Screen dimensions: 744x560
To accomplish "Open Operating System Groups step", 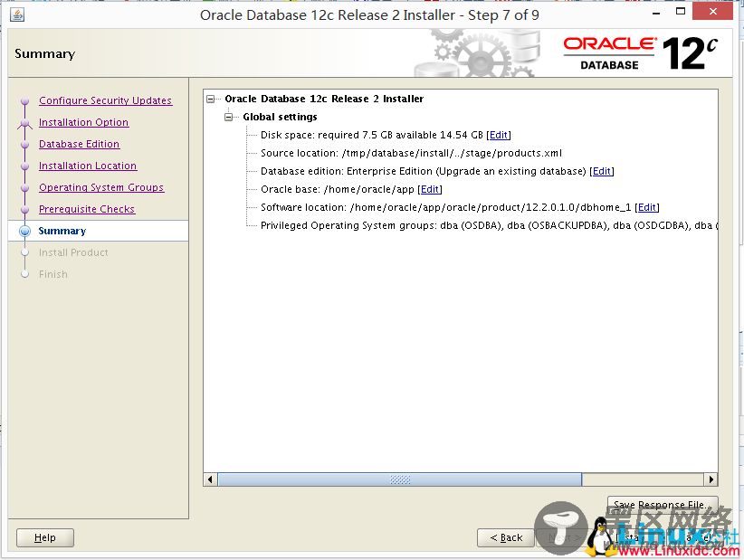I will tap(101, 187).
